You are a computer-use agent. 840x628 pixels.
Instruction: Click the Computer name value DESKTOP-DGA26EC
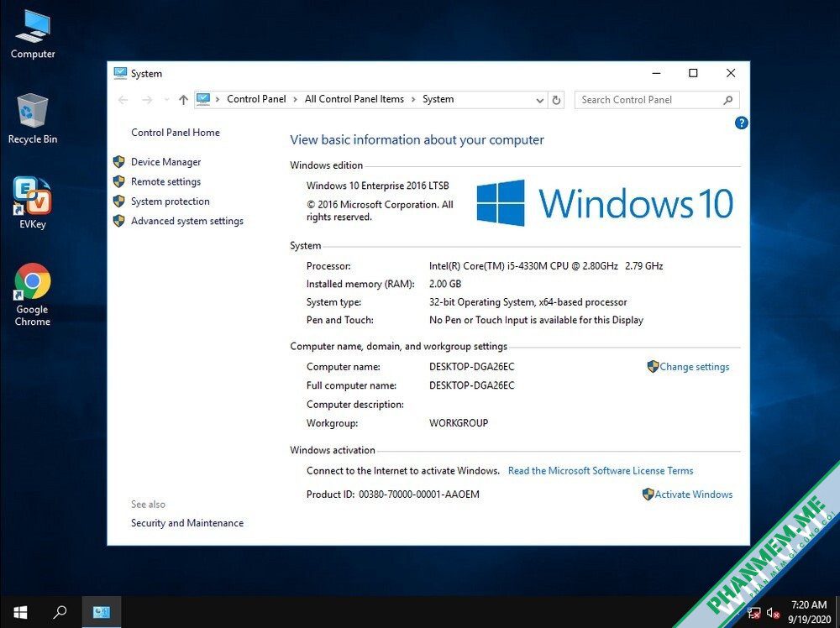[x=472, y=367]
